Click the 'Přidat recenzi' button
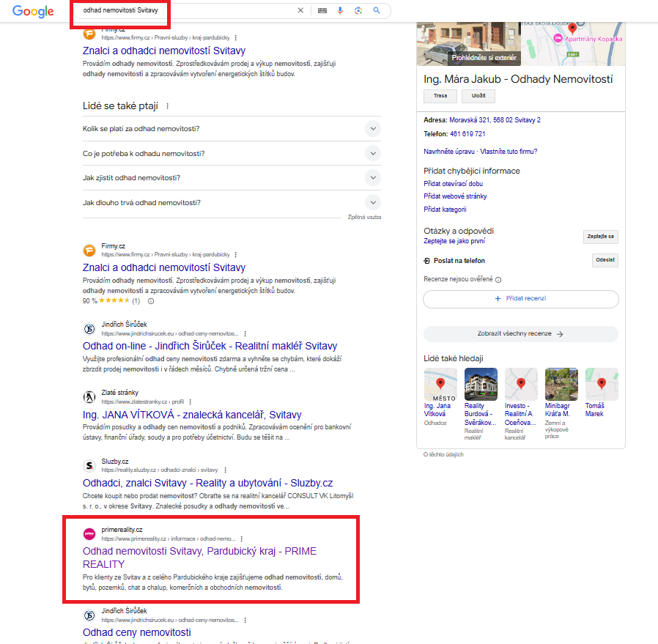This screenshot has width=658, height=644. 521,299
